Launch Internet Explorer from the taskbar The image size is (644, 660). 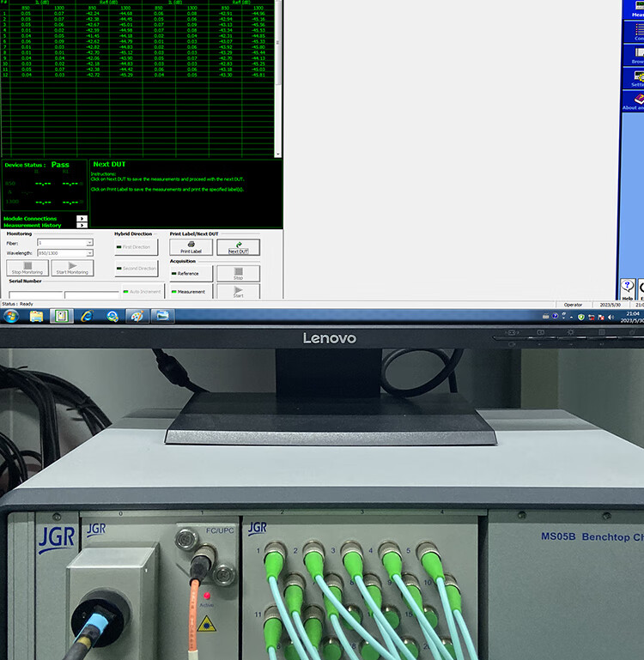[87, 316]
